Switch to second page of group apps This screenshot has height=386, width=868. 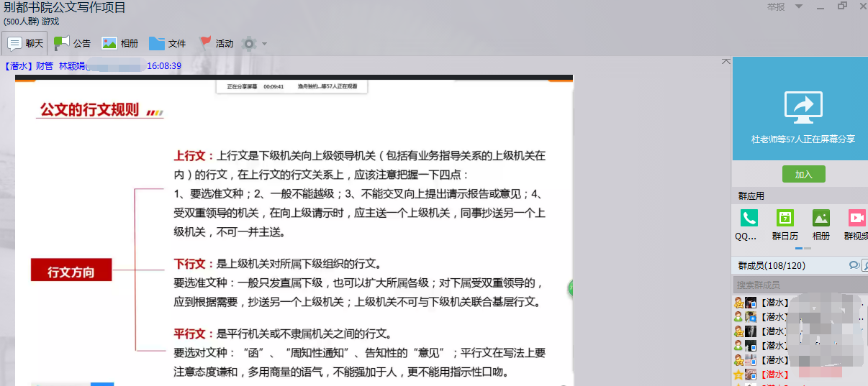[x=808, y=248]
